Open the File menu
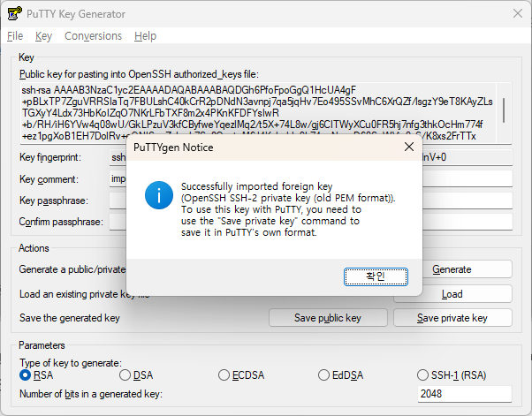This screenshot has height=416, width=532. click(15, 36)
